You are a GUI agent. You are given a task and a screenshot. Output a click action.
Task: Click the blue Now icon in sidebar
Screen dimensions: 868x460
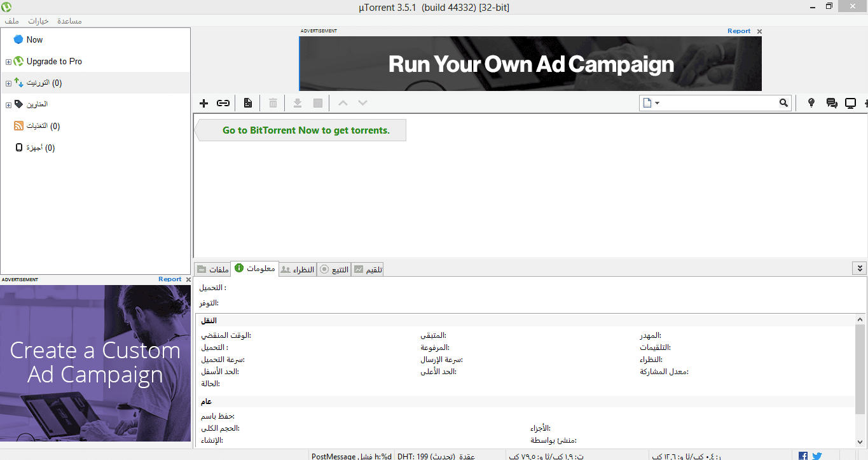click(18, 39)
